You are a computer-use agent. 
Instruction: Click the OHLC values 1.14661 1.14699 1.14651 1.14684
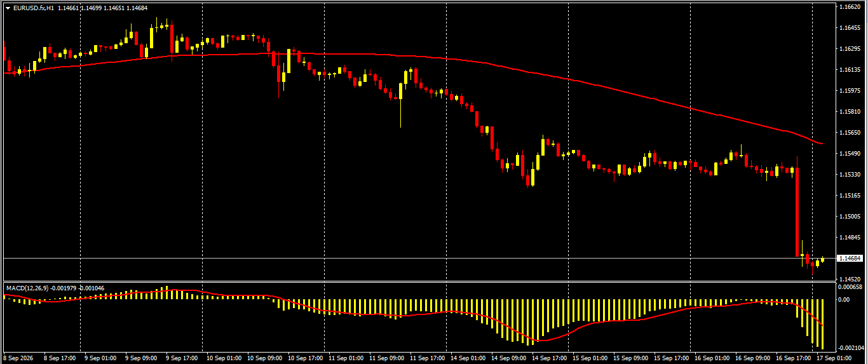[x=102, y=8]
